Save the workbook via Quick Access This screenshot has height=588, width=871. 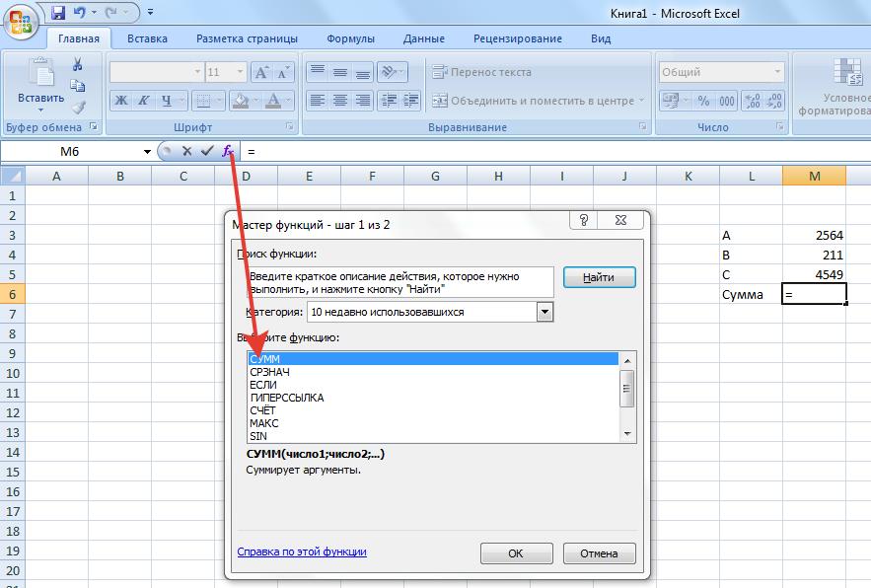click(x=58, y=12)
